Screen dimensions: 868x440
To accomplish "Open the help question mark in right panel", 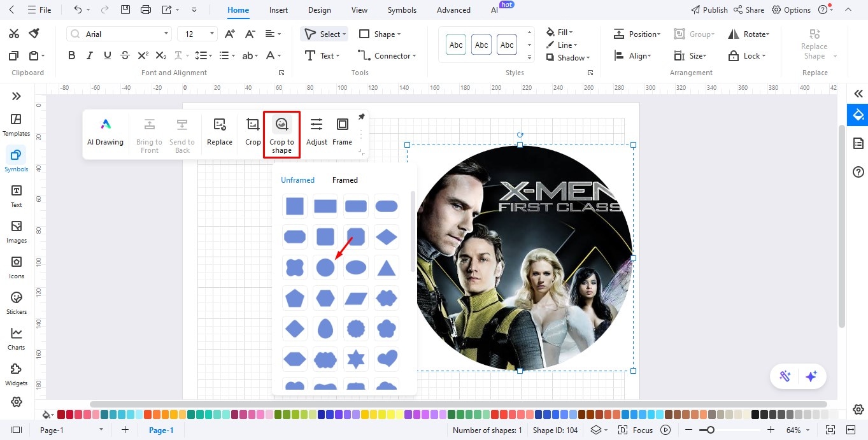I will tap(858, 172).
